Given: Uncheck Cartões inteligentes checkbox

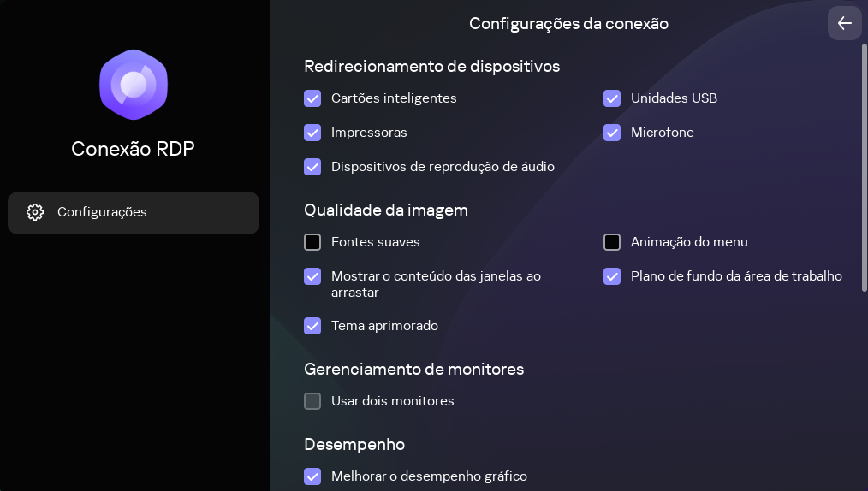Looking at the screenshot, I should click(x=312, y=98).
